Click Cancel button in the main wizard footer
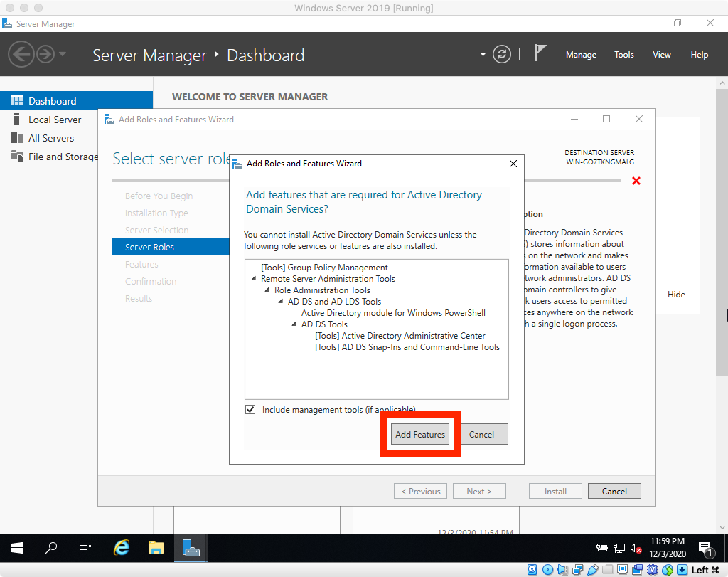The image size is (728, 577). click(614, 491)
